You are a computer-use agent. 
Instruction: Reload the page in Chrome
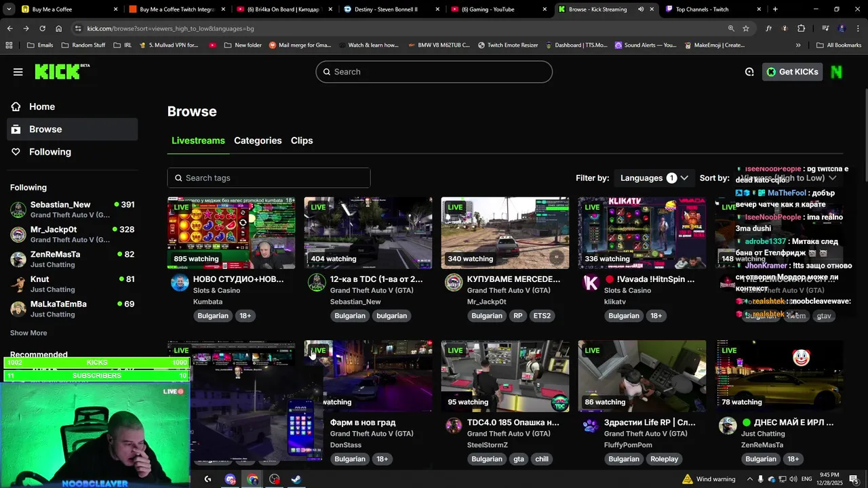pyautogui.click(x=42, y=28)
